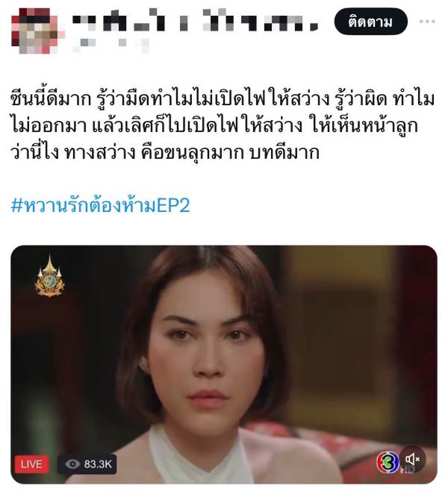The image size is (448, 494).
Task: Open the three-dot more options menu
Action: (427, 22)
